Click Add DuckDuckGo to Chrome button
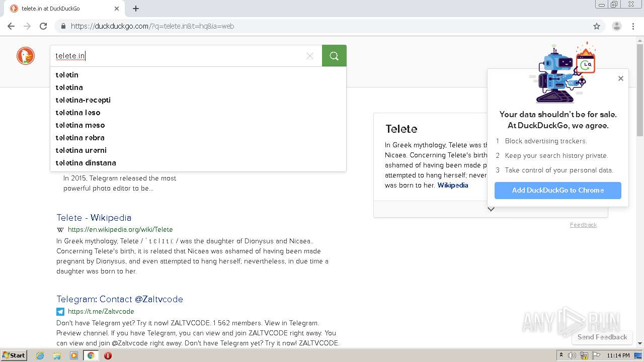This screenshot has height=362, width=644. click(x=557, y=191)
